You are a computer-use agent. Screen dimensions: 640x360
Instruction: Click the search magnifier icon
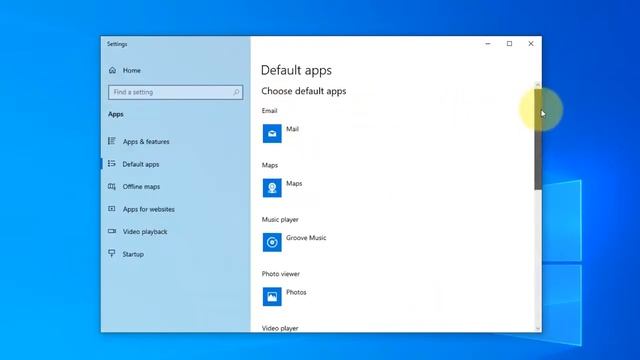pos(236,92)
